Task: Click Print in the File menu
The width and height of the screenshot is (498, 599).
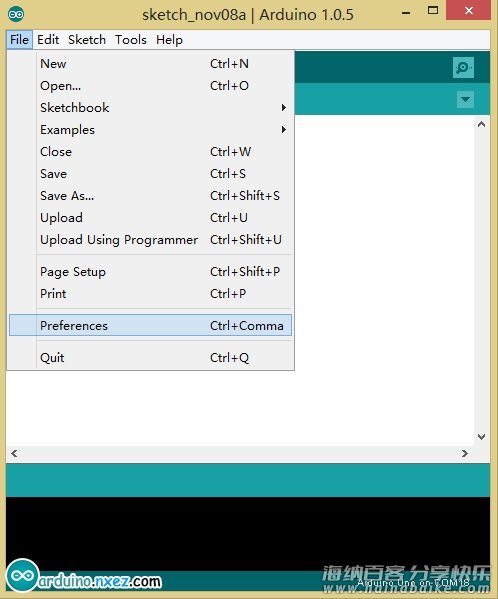Action: 150,294
